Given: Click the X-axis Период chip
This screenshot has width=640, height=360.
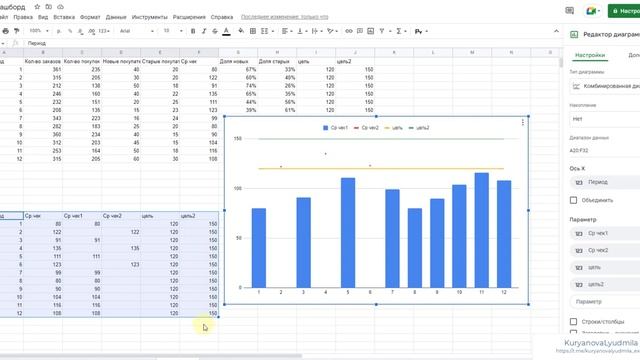Looking at the screenshot, I should (604, 182).
